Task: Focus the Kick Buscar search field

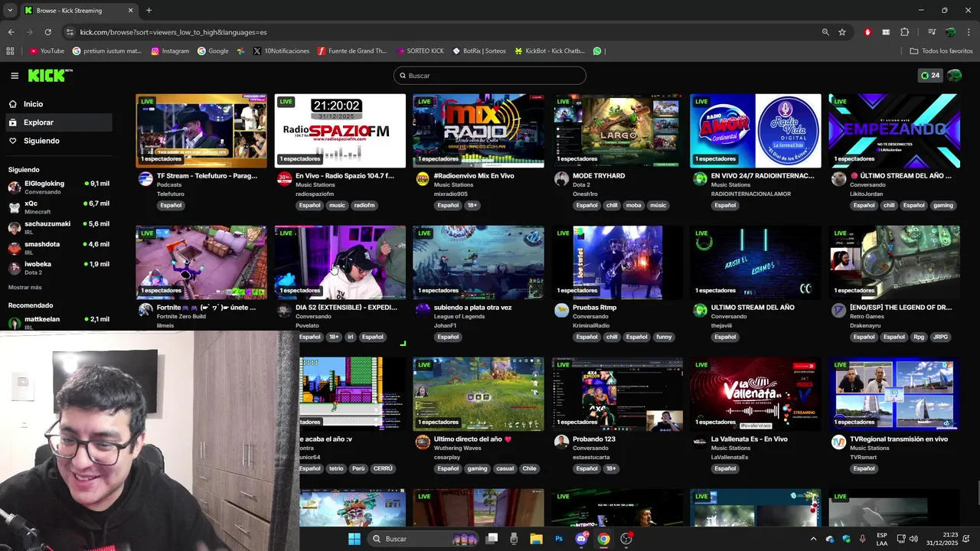Action: click(490, 76)
